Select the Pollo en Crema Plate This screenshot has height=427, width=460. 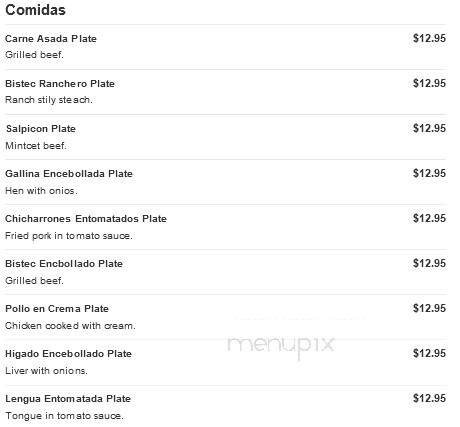tap(57, 309)
